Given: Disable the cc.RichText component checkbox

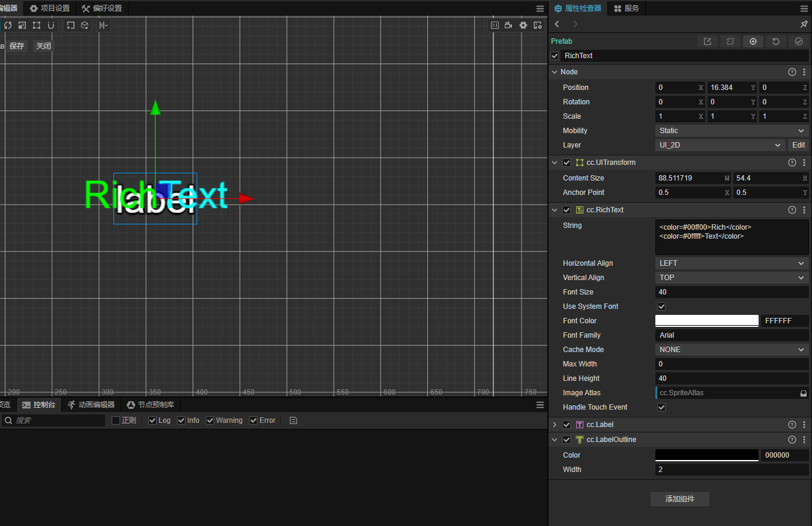Looking at the screenshot, I should pyautogui.click(x=567, y=210).
